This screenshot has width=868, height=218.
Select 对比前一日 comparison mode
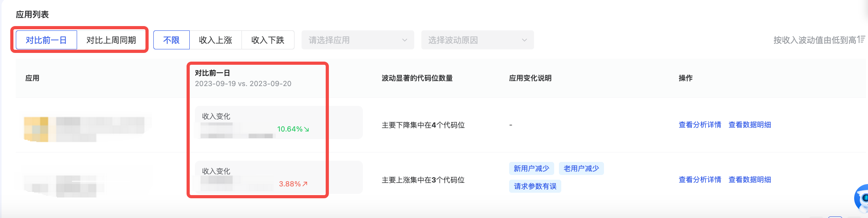coord(46,40)
